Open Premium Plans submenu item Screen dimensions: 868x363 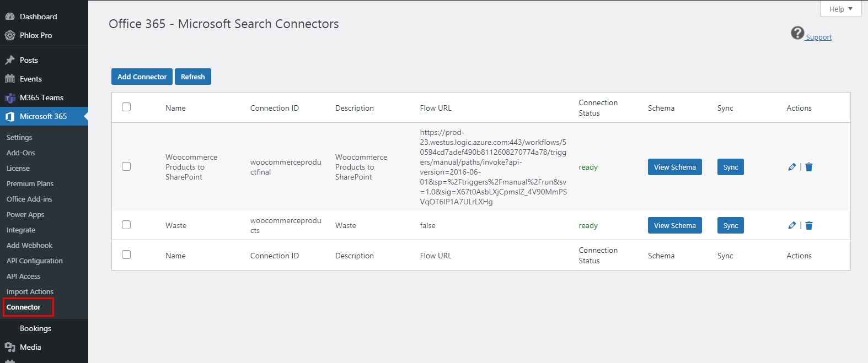click(x=30, y=184)
